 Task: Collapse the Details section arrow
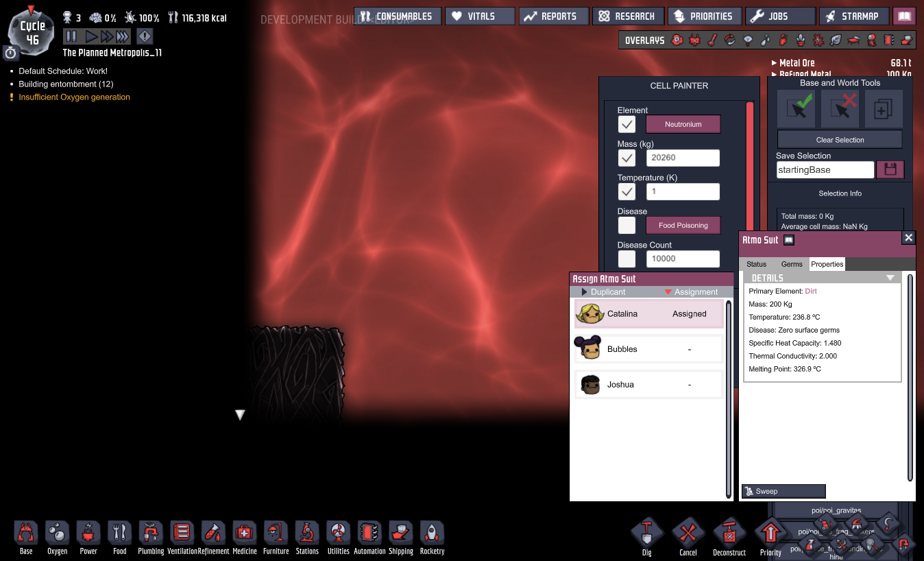tap(890, 278)
